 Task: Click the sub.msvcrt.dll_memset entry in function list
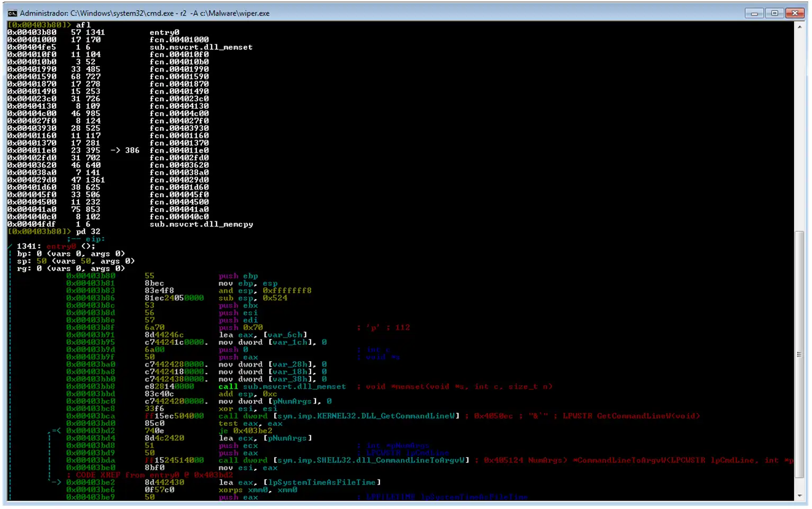coord(201,47)
